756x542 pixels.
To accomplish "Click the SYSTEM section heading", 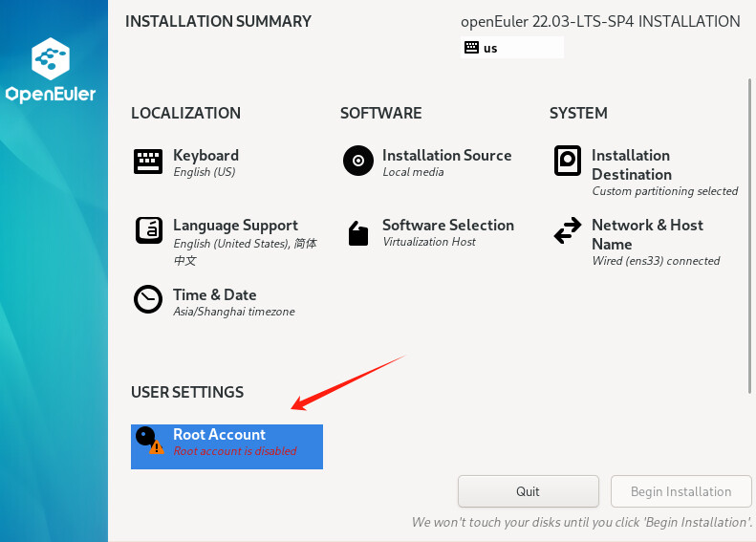I will pyautogui.click(x=578, y=113).
